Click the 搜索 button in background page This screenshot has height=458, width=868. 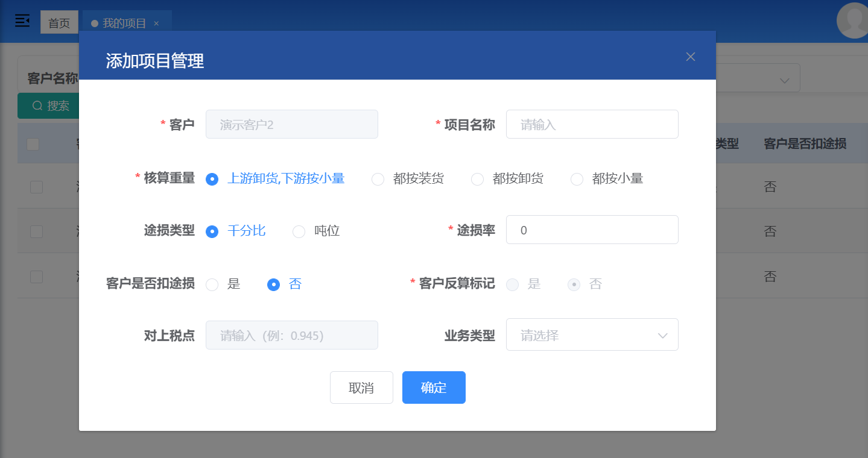[49, 106]
